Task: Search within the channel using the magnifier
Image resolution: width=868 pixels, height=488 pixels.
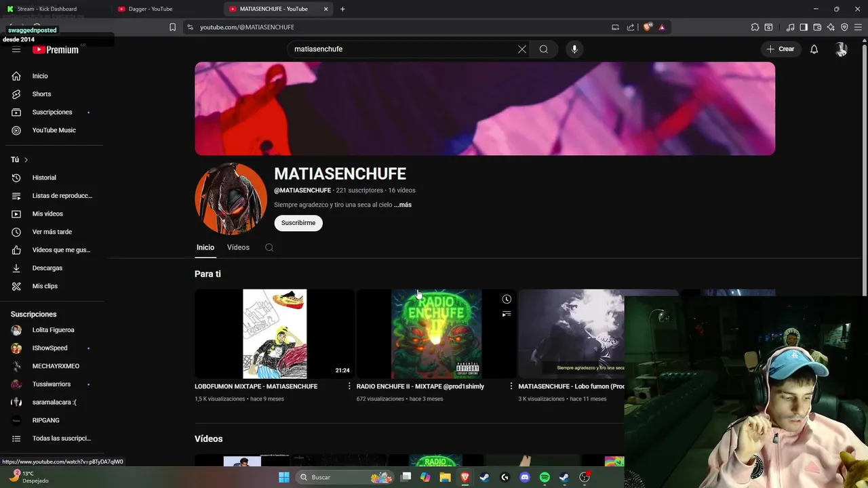Action: point(269,247)
